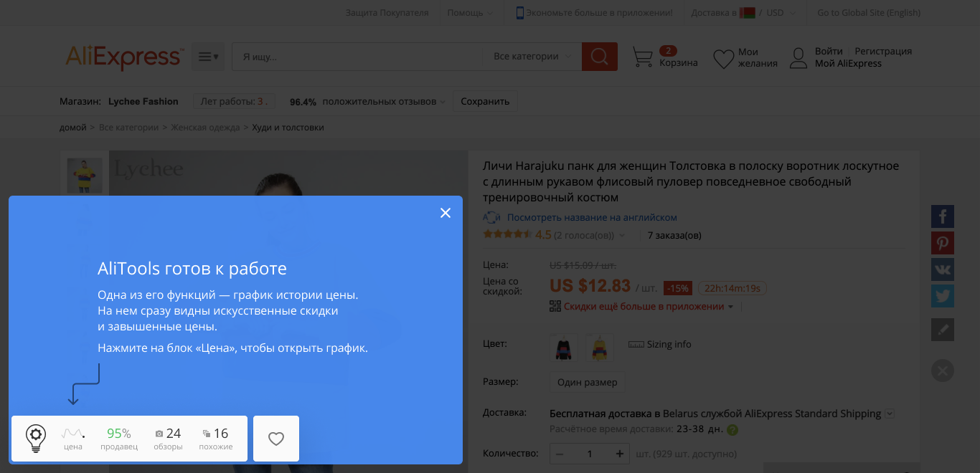Screen dimensions: 980x473
Task: Expand positive reviews percentage dropdown
Action: click(443, 102)
